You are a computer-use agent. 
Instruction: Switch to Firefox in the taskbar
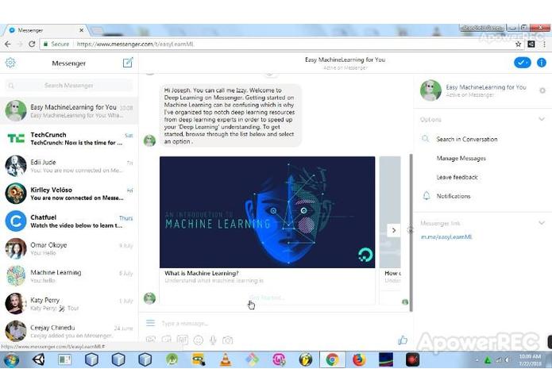click(x=359, y=359)
